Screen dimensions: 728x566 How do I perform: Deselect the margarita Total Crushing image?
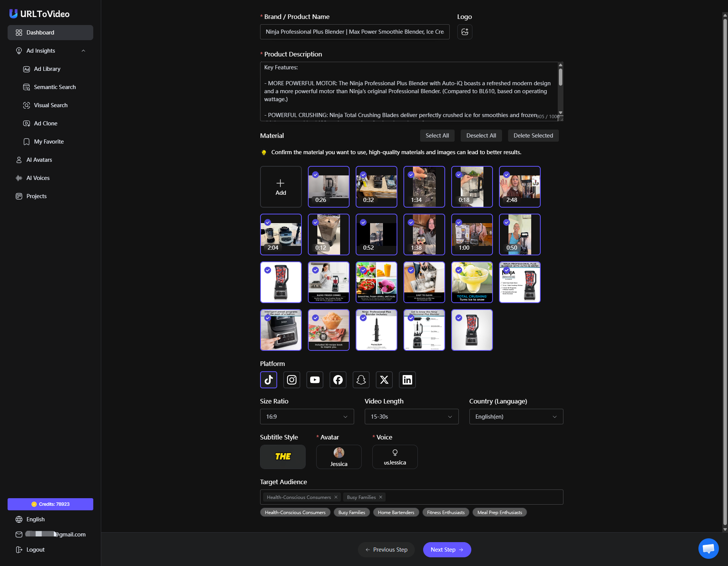(458, 270)
